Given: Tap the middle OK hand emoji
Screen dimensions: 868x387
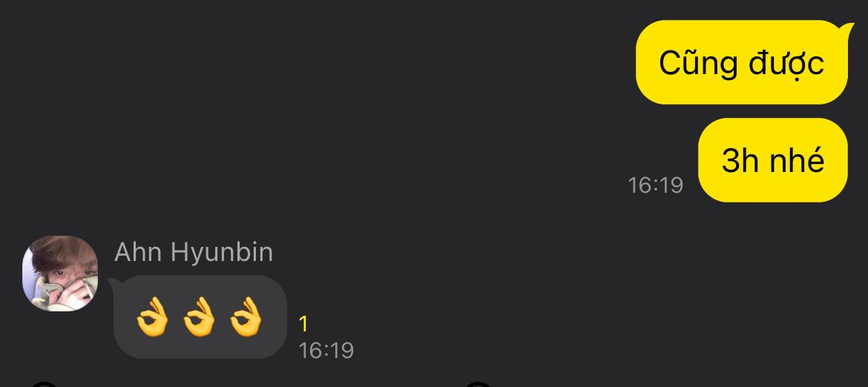Looking at the screenshot, I should [x=200, y=317].
